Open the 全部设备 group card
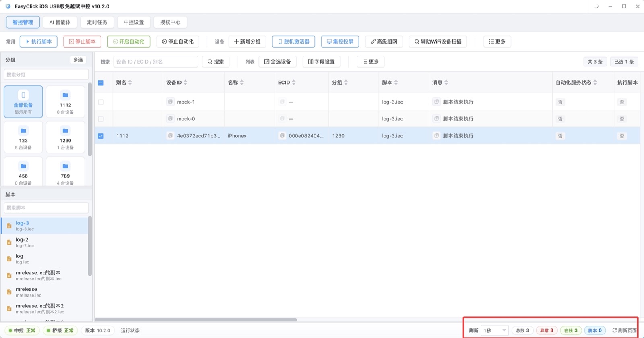This screenshot has width=644, height=338. 23,102
